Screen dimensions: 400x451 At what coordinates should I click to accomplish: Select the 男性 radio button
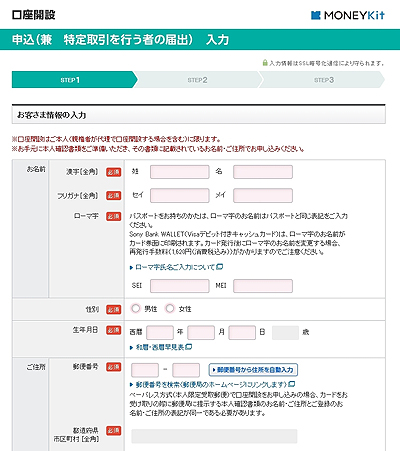136,309
